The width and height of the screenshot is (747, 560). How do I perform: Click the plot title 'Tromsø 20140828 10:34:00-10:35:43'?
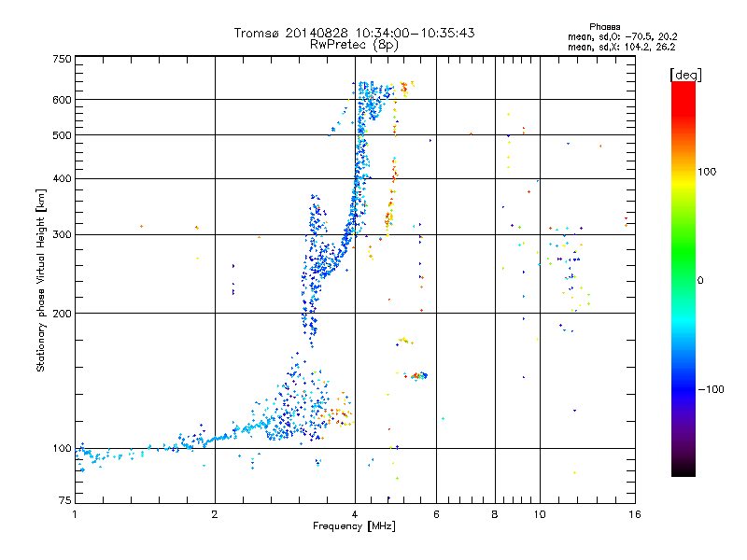(x=354, y=33)
